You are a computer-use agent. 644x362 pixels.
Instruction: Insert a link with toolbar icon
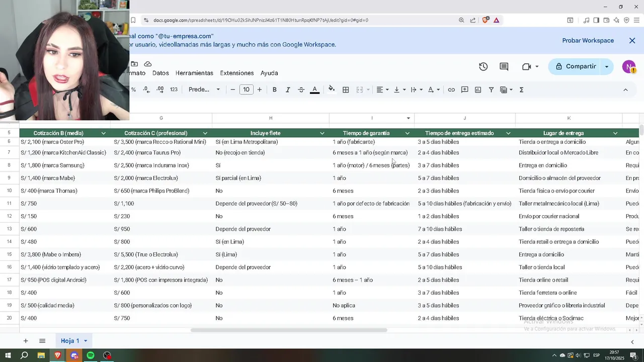pyautogui.click(x=451, y=89)
